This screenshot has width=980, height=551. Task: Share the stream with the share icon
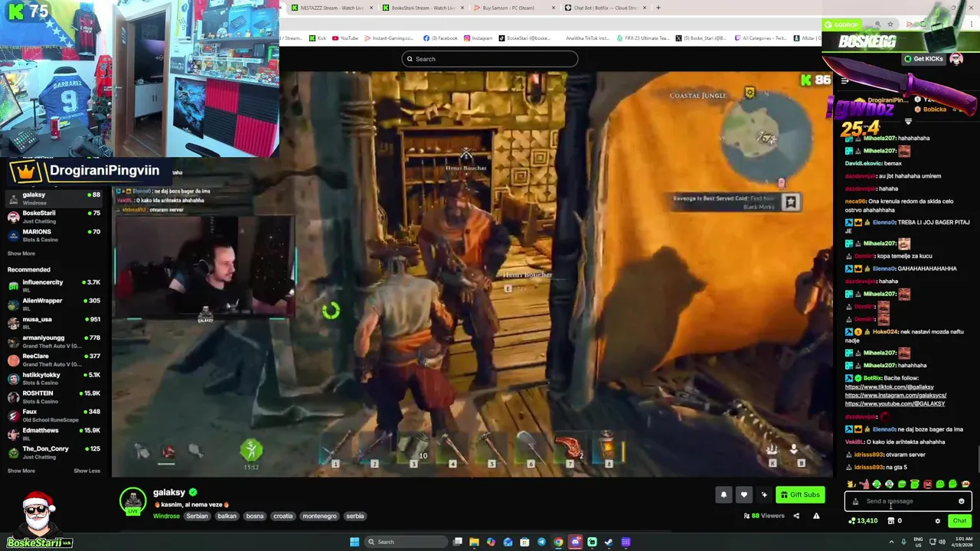[796, 516]
